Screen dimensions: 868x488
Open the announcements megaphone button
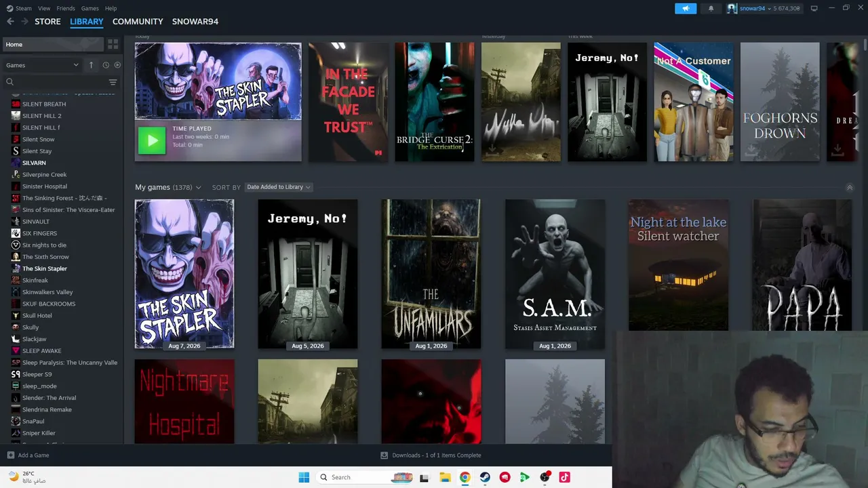coord(686,8)
